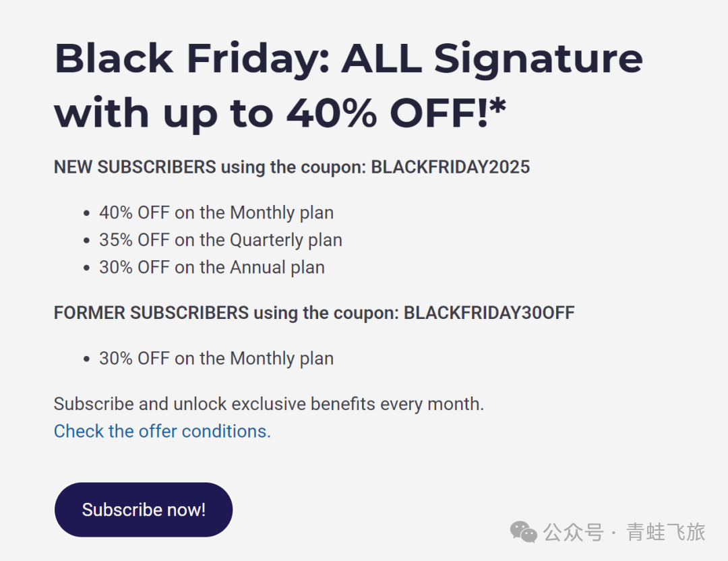Click the NEW SUBSCRIBERS label

(x=135, y=167)
